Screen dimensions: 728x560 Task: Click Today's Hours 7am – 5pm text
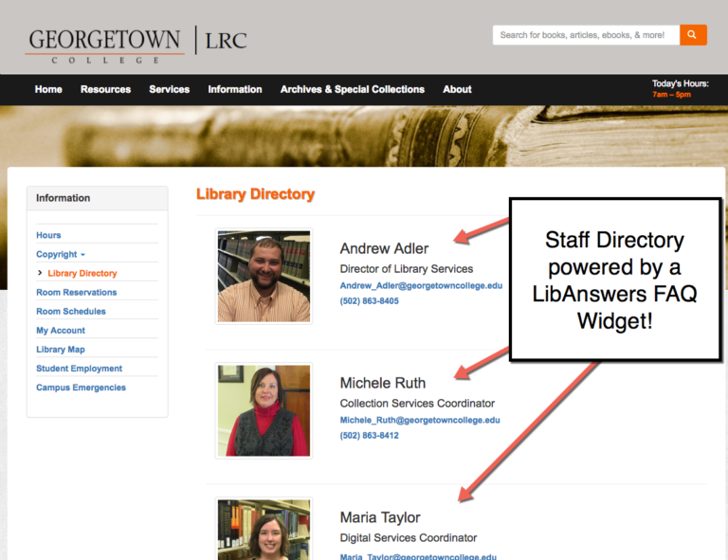[x=680, y=89]
